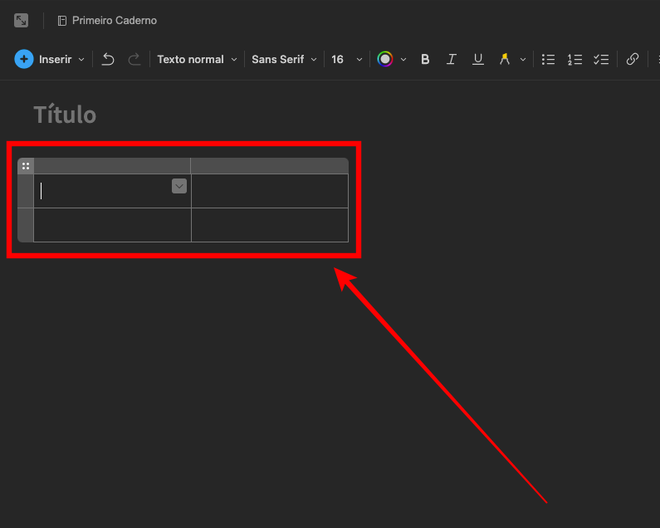
Task: Toggle italic formatting
Action: pos(451,59)
